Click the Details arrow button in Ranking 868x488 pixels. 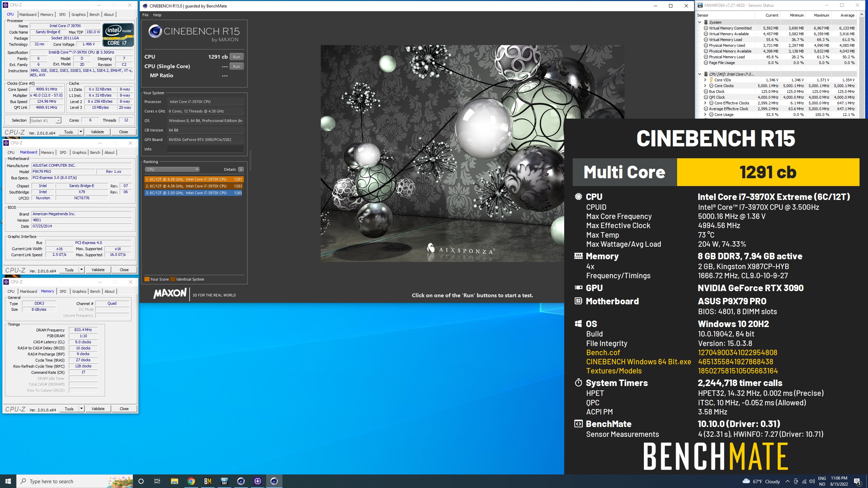pyautogui.click(x=241, y=169)
